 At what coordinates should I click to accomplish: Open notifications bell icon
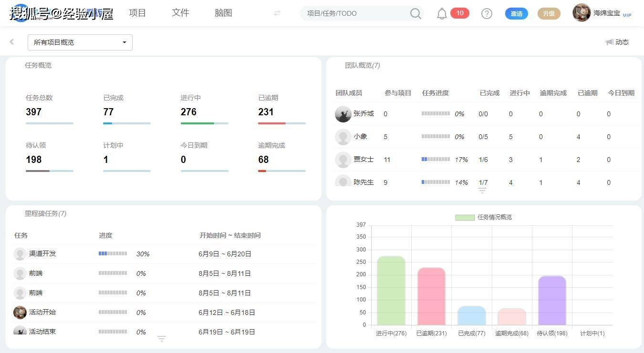click(442, 14)
